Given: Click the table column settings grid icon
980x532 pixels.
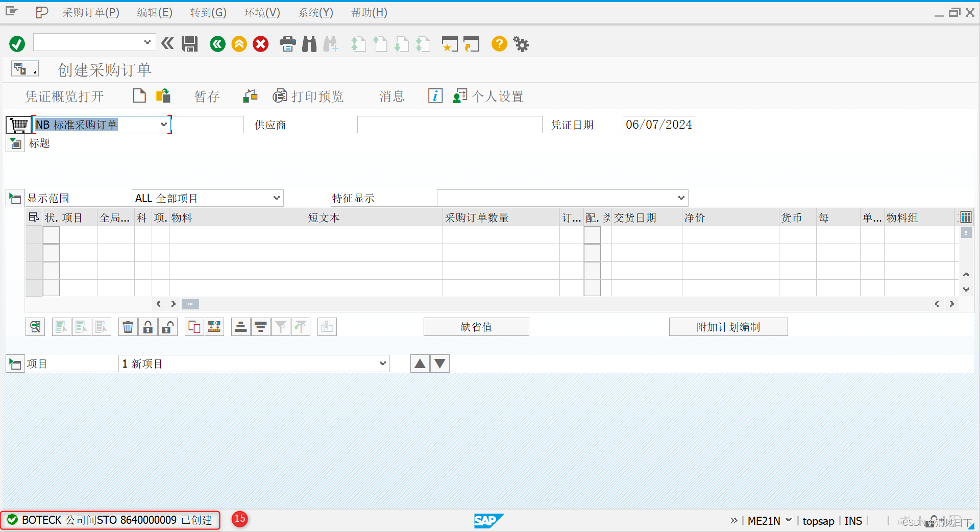Looking at the screenshot, I should pyautogui.click(x=966, y=217).
